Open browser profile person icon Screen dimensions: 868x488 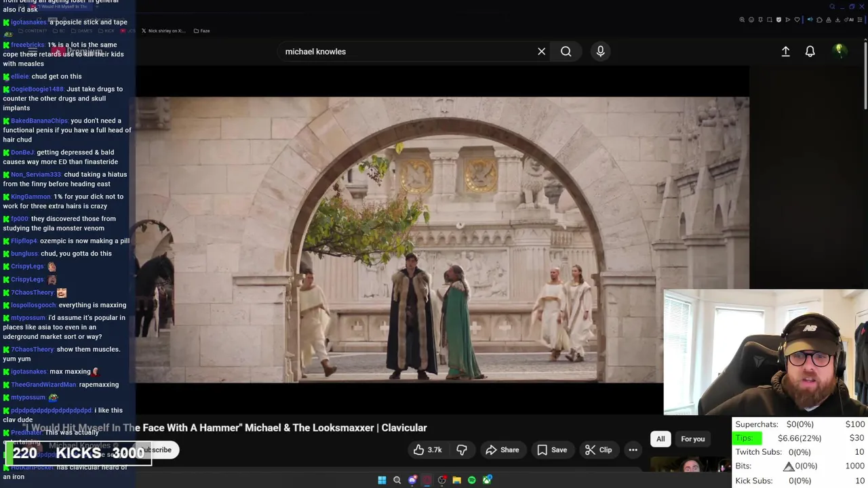pyautogui.click(x=829, y=20)
